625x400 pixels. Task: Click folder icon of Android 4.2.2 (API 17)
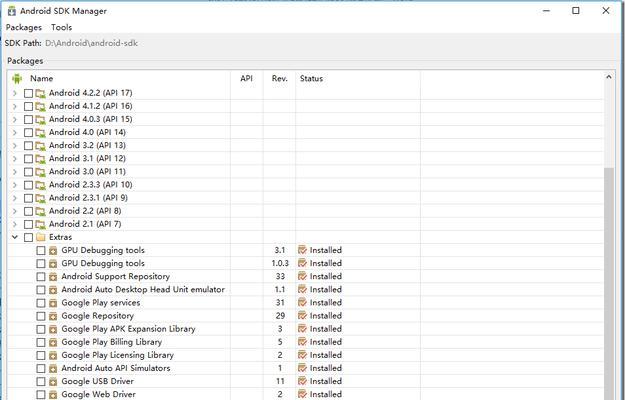coord(40,93)
